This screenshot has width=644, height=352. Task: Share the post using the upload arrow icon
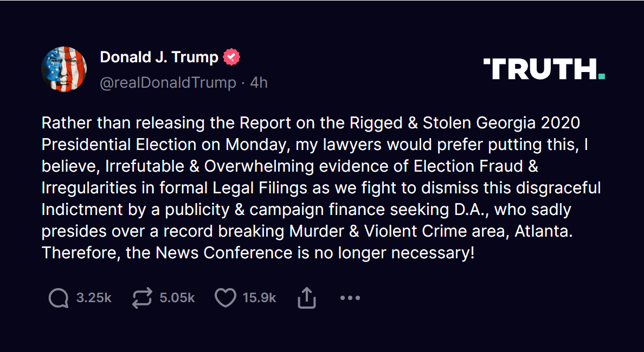point(306,298)
